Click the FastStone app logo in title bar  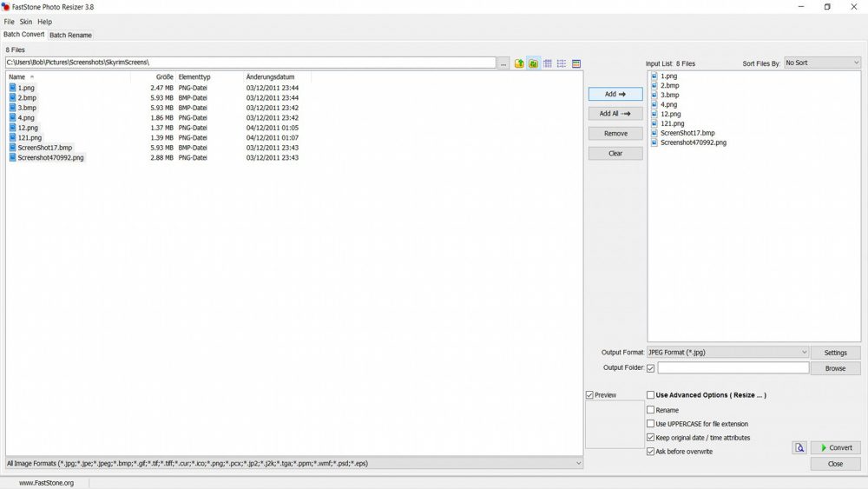pos(5,7)
